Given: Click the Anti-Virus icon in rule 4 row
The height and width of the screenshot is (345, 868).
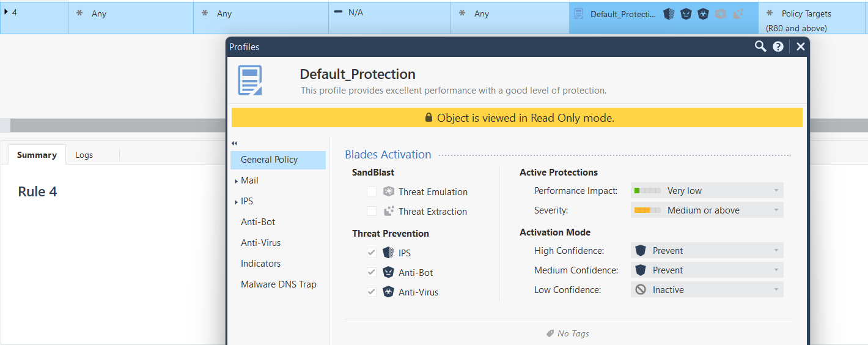Looking at the screenshot, I should click(703, 14).
